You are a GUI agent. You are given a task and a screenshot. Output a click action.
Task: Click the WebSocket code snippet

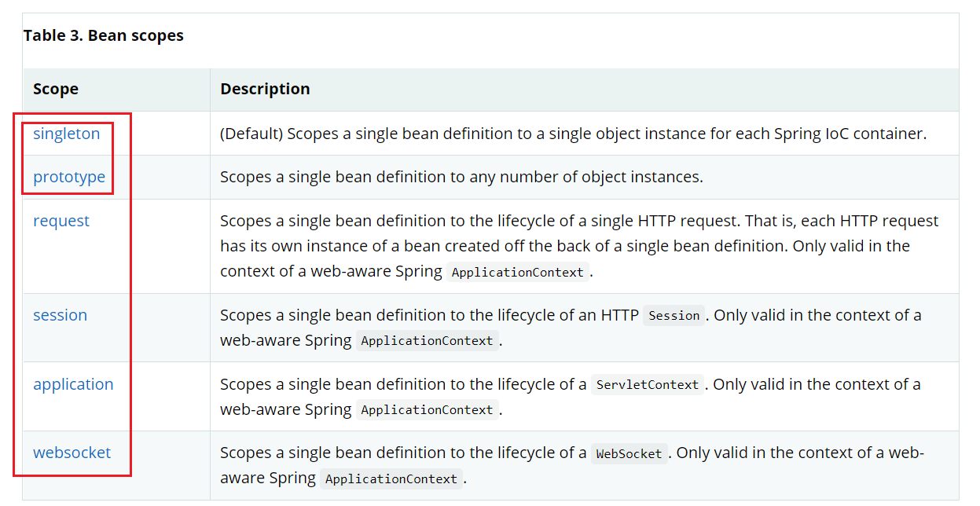click(x=629, y=453)
